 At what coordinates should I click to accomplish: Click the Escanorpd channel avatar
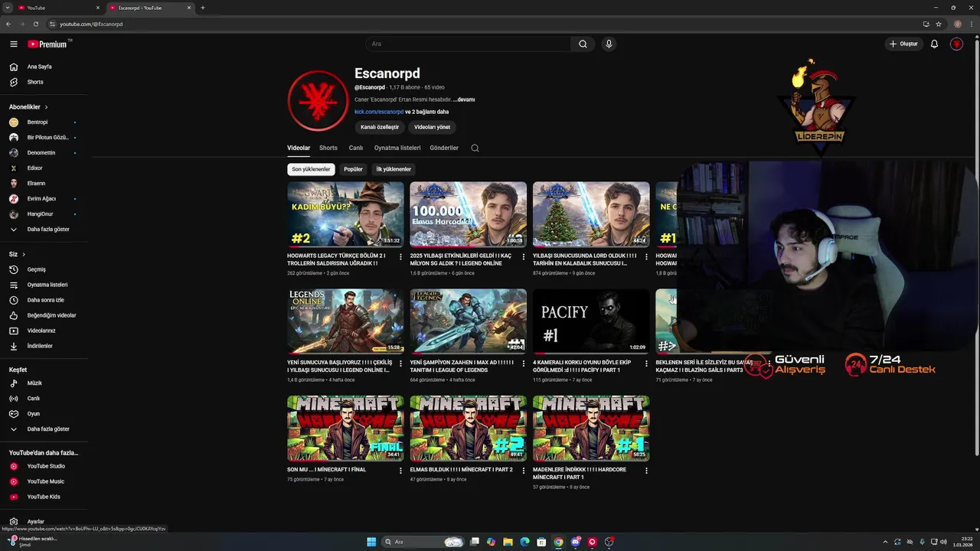[318, 100]
